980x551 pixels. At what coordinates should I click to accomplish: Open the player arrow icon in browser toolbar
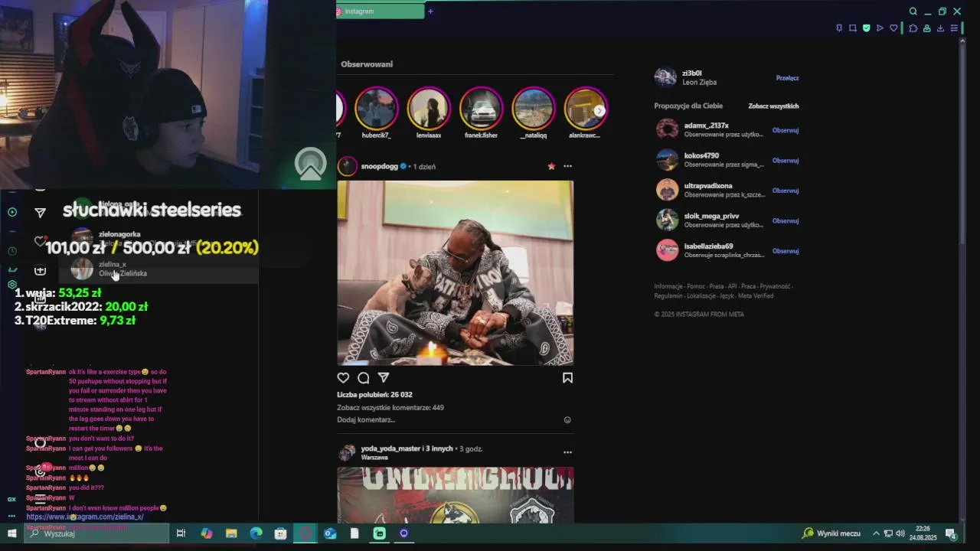pos(880,28)
